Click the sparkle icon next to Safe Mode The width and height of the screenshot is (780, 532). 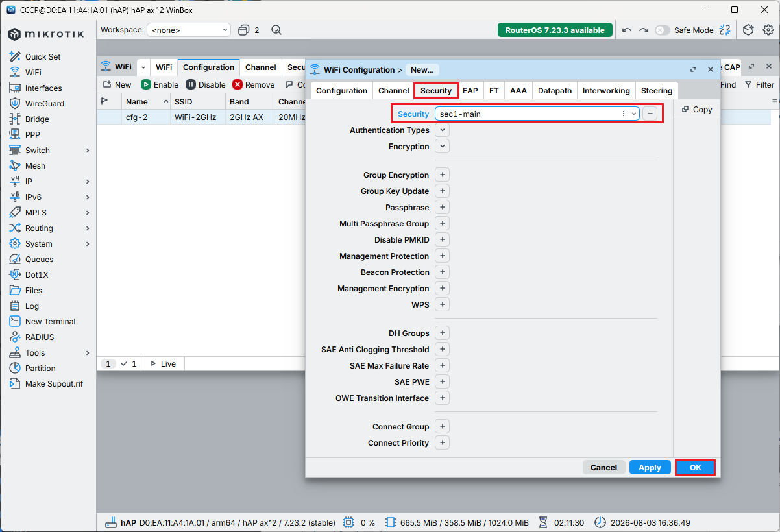tap(725, 30)
